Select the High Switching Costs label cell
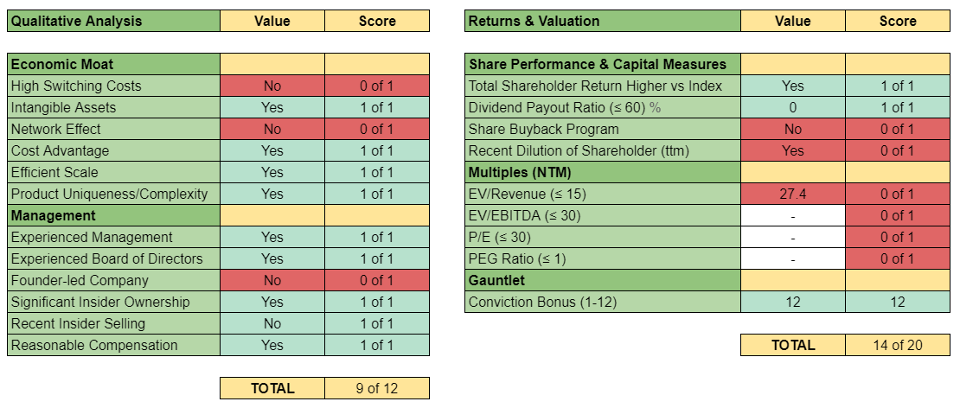 point(113,86)
